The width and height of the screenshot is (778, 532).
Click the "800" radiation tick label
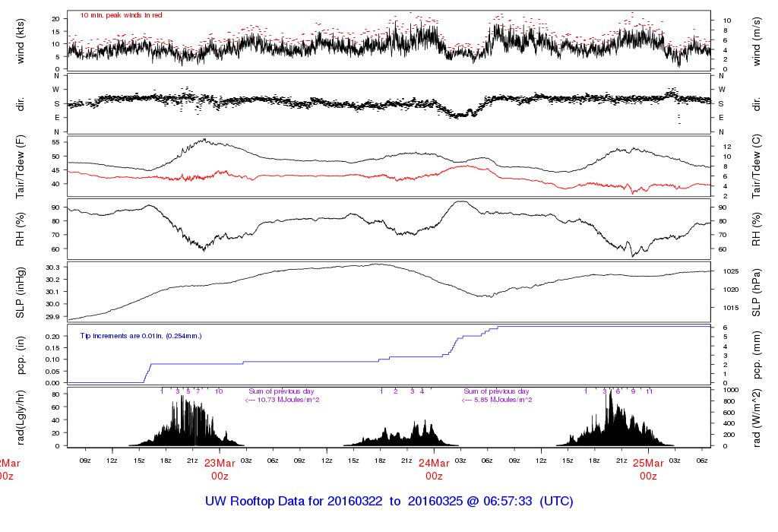[x=729, y=401]
